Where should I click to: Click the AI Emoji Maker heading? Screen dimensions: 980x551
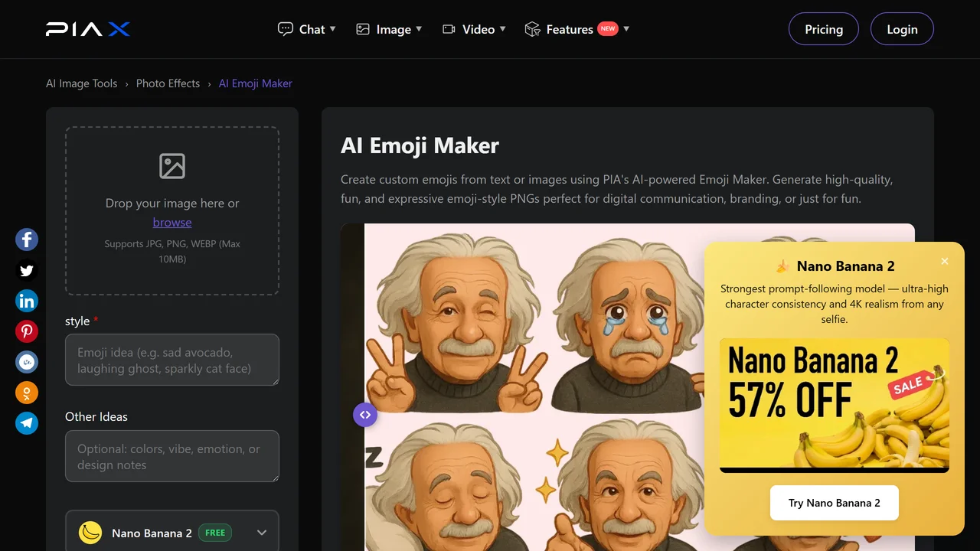(420, 145)
